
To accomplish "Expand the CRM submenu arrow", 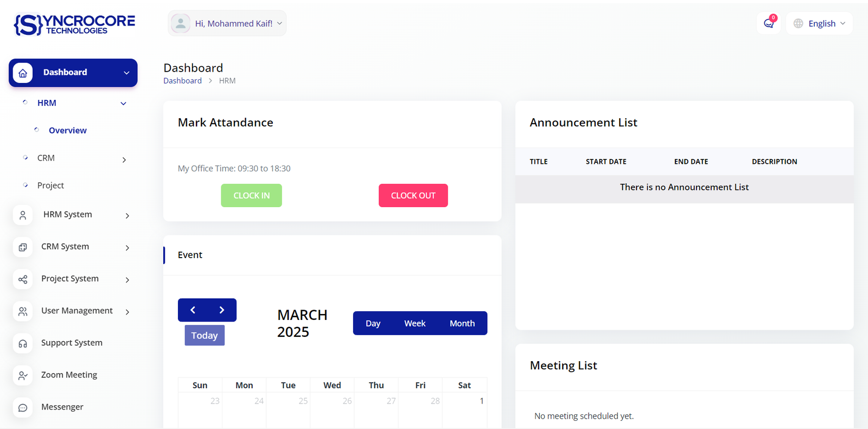I will 124,159.
